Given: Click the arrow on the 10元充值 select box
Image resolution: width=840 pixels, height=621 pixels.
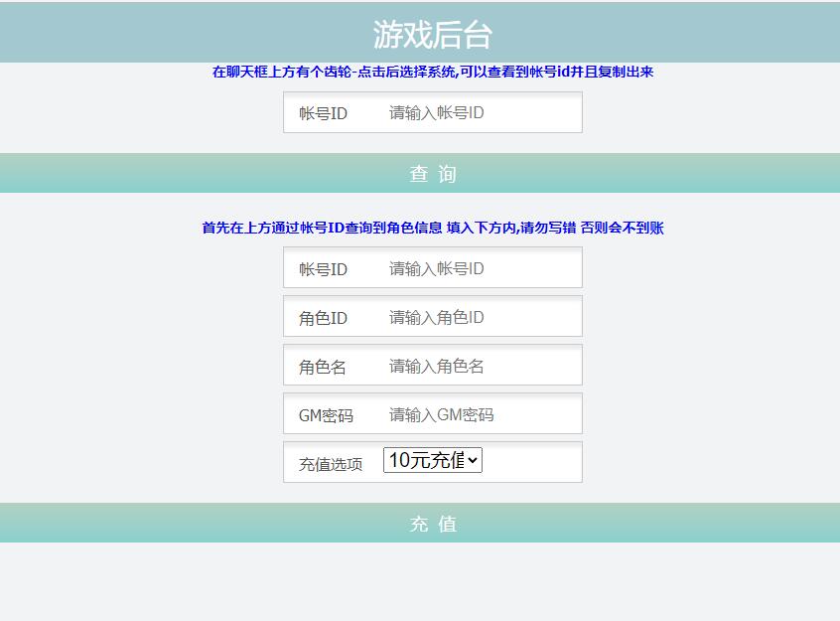Looking at the screenshot, I should click(x=473, y=461).
